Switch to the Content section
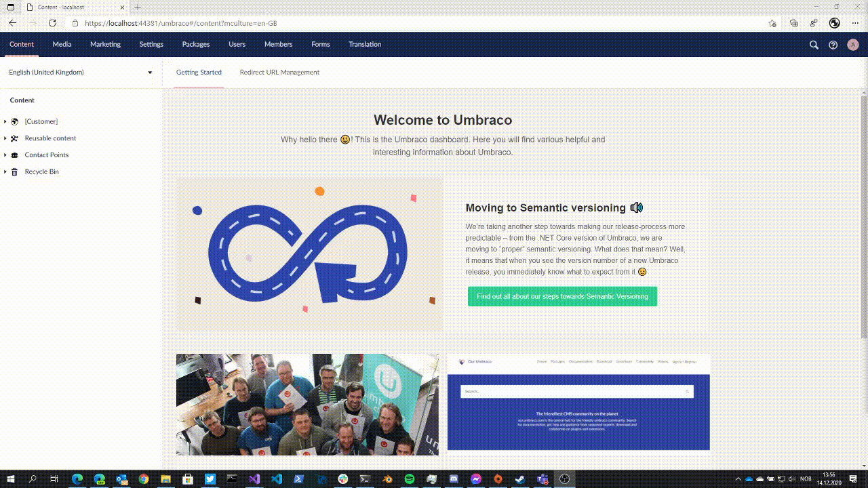This screenshot has height=488, width=868. [22, 45]
